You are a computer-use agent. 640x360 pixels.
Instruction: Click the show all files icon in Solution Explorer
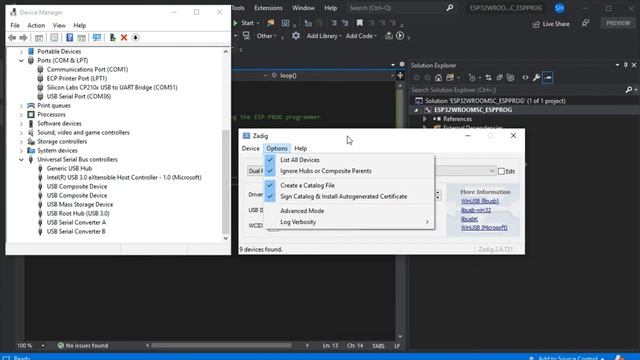pyautogui.click(x=510, y=78)
